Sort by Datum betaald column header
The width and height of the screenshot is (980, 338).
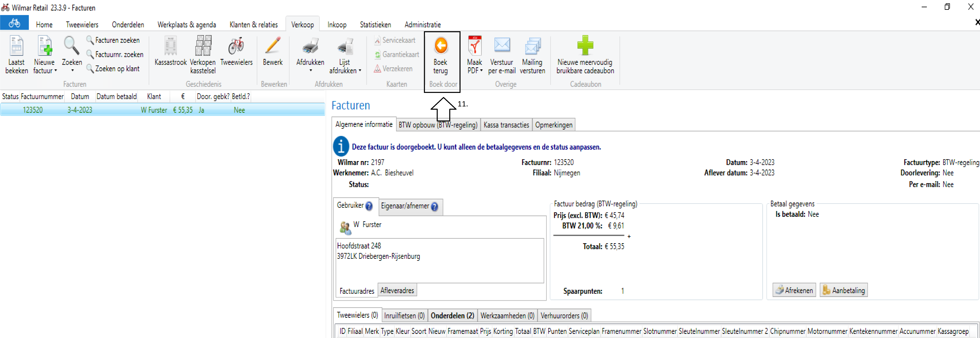pyautogui.click(x=116, y=97)
